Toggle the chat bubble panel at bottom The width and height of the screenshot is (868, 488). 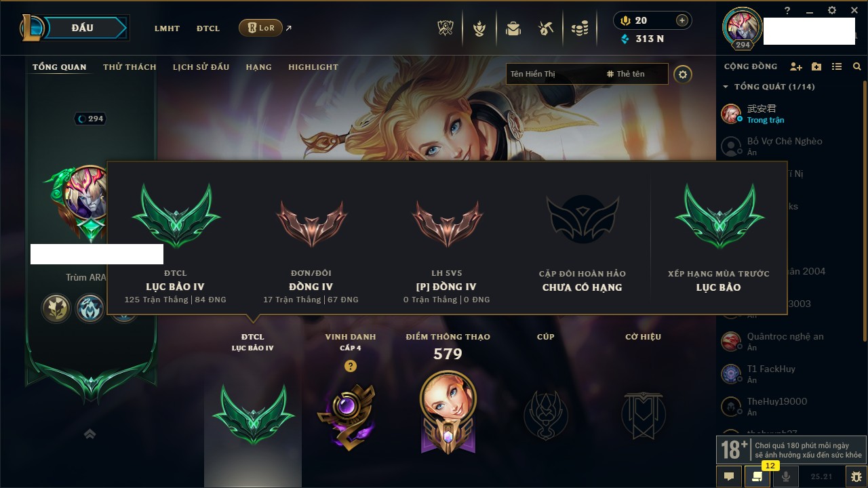click(729, 476)
